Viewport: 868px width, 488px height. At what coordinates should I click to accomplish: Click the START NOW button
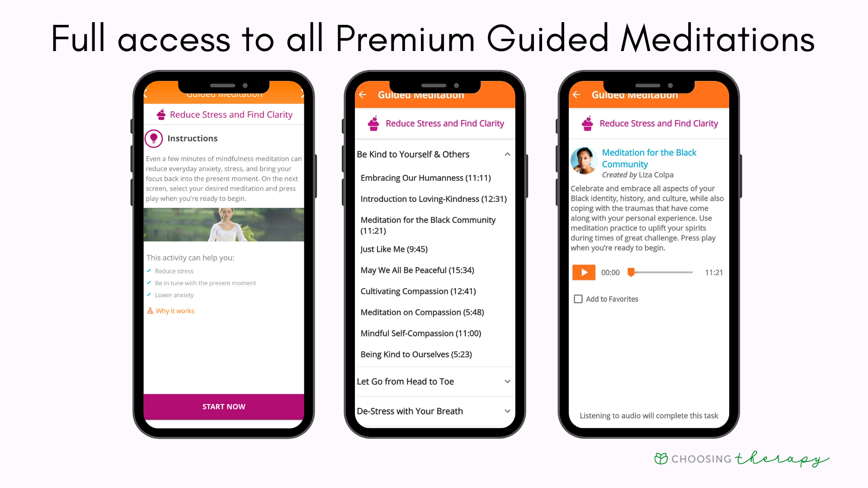224,406
